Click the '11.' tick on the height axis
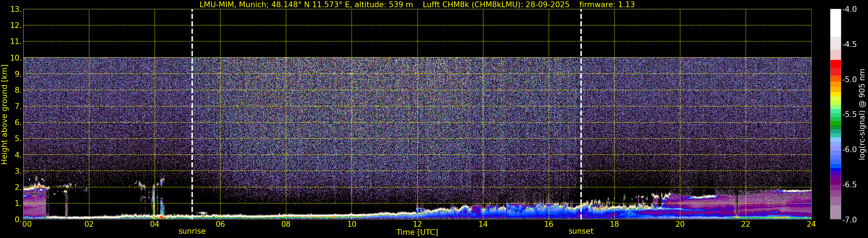 pyautogui.click(x=16, y=42)
